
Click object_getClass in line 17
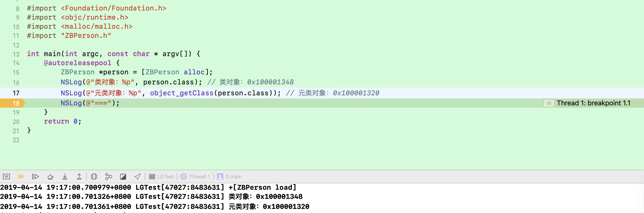182,93
